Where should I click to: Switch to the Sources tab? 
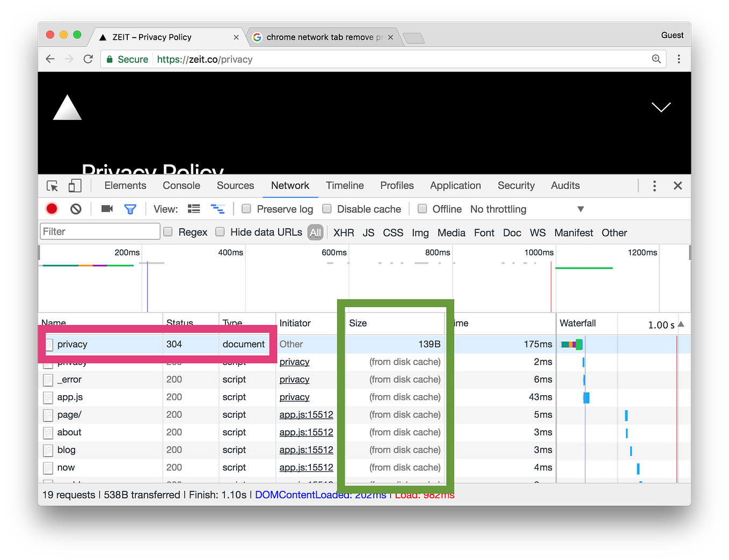(x=235, y=186)
